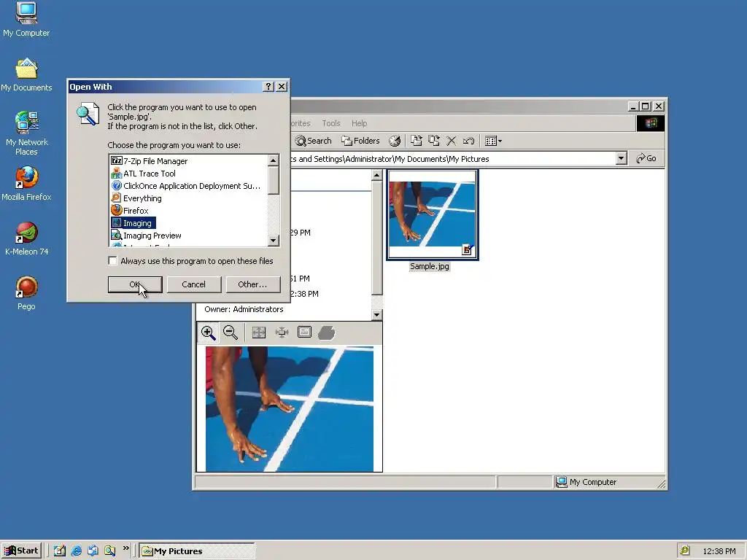Click the History icon in Explorer toolbar
This screenshot has width=747, height=560.
click(395, 141)
